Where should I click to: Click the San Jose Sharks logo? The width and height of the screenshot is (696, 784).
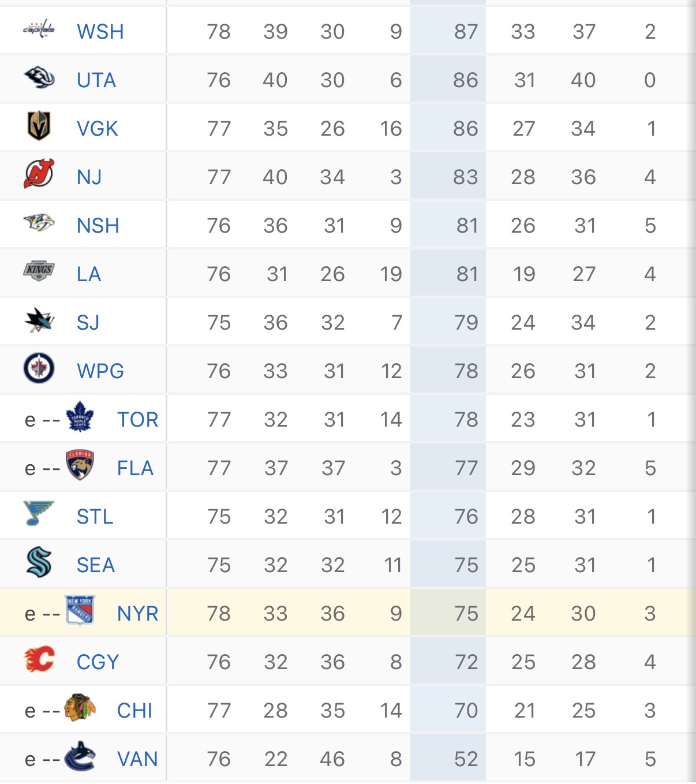[x=39, y=320]
